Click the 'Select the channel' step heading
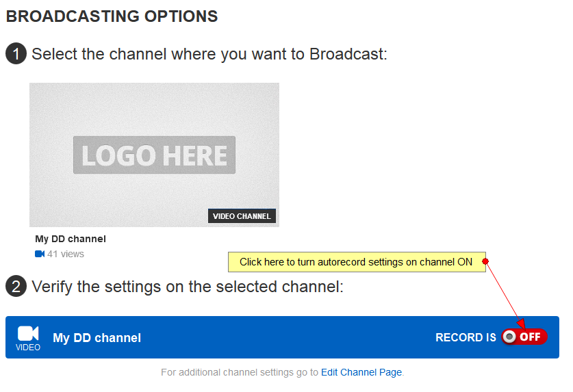This screenshot has width=573, height=392. (x=209, y=54)
